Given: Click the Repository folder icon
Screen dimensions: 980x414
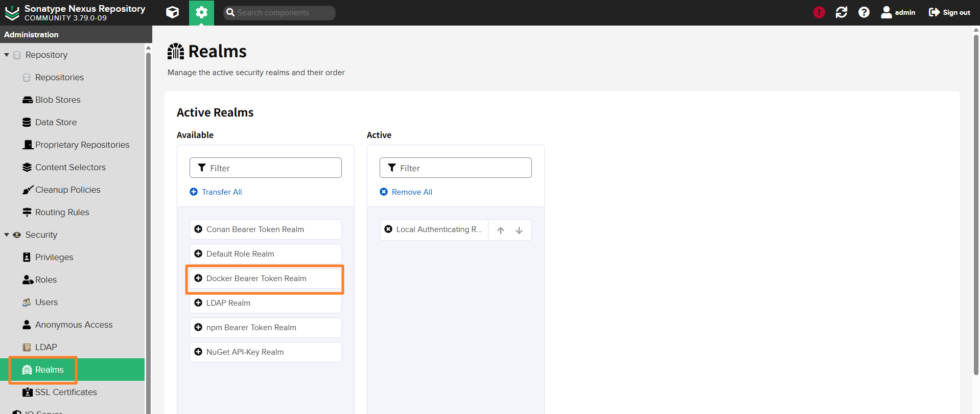Looking at the screenshot, I should point(17,55).
